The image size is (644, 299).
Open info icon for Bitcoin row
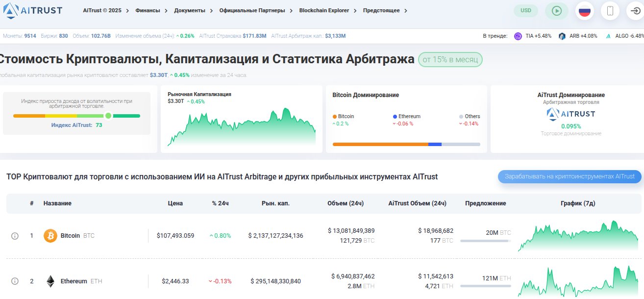[15, 236]
